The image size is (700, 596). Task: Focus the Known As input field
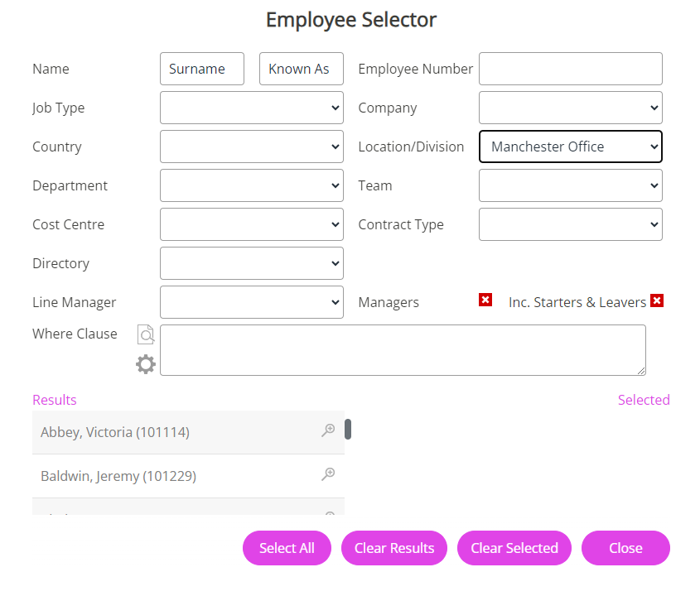tap(302, 69)
